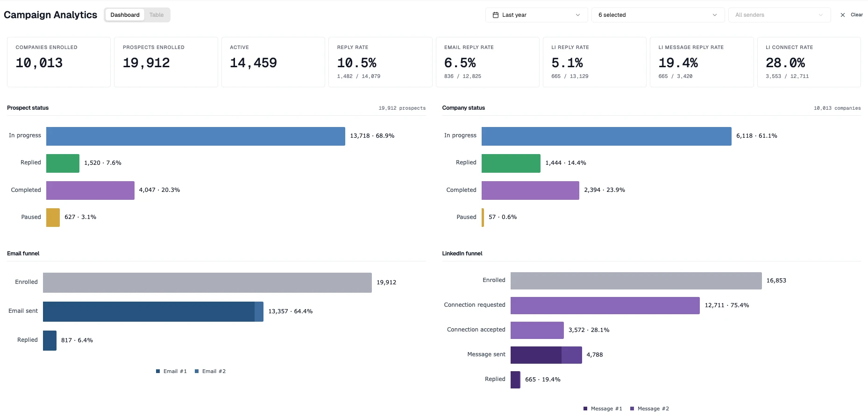This screenshot has width=868, height=416.
Task: Click the chevron in the 6 selected dropdown
Action: pyautogui.click(x=715, y=15)
